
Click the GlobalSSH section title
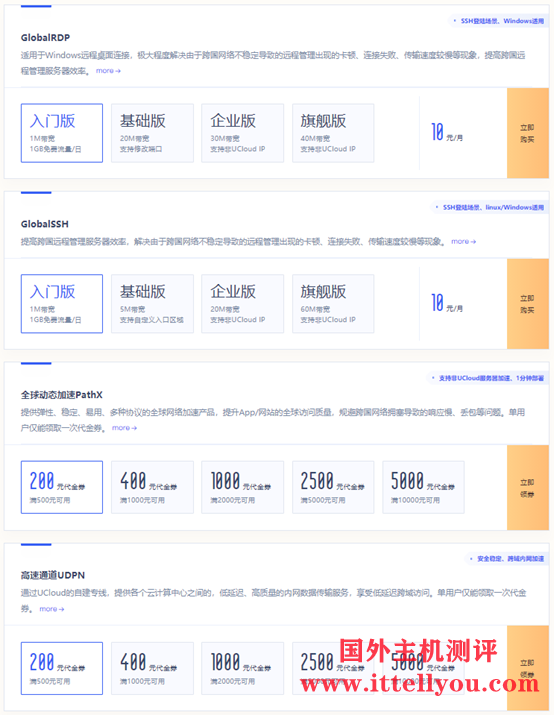click(45, 224)
